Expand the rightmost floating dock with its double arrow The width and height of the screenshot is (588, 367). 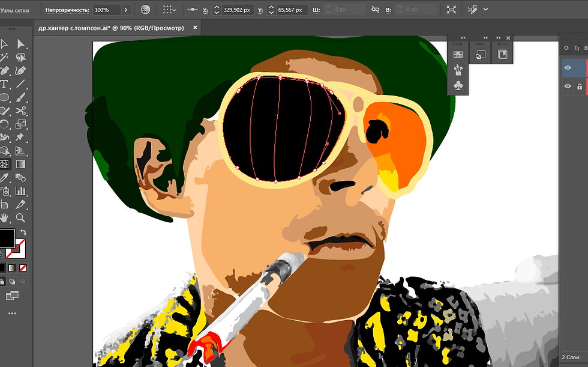pyautogui.click(x=499, y=38)
